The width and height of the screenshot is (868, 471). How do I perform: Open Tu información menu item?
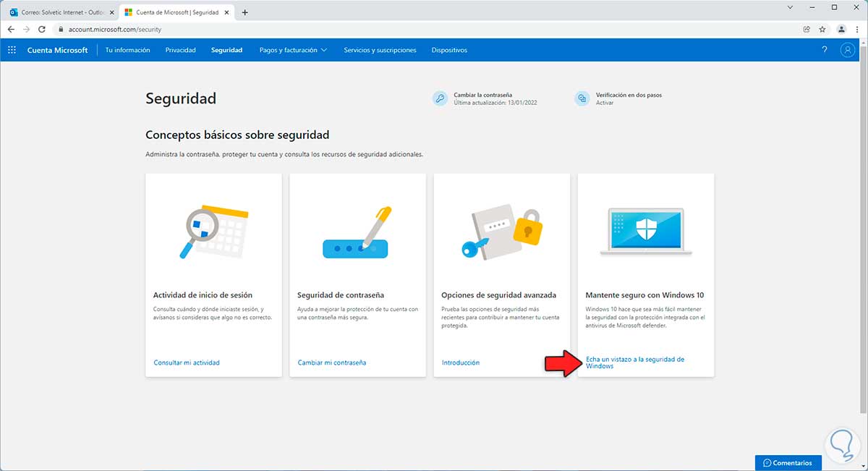(x=127, y=50)
